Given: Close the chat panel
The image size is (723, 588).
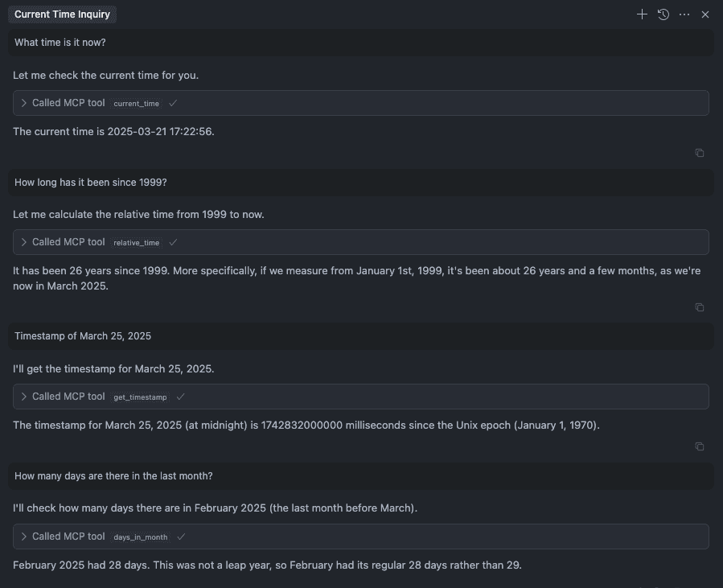Looking at the screenshot, I should pos(705,14).
